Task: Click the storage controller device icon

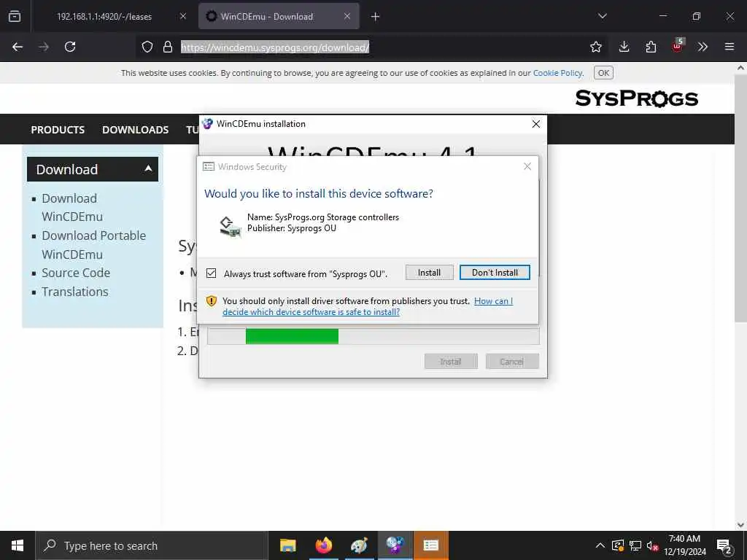Action: coord(230,227)
